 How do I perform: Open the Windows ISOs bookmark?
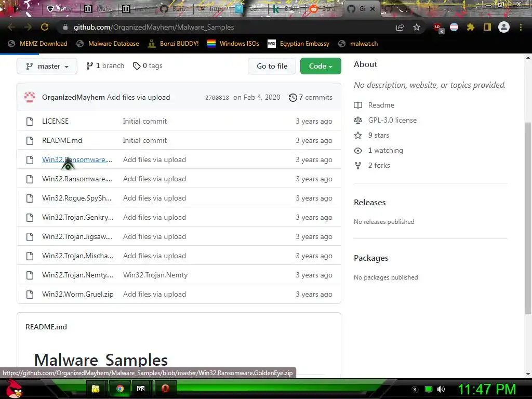click(233, 44)
